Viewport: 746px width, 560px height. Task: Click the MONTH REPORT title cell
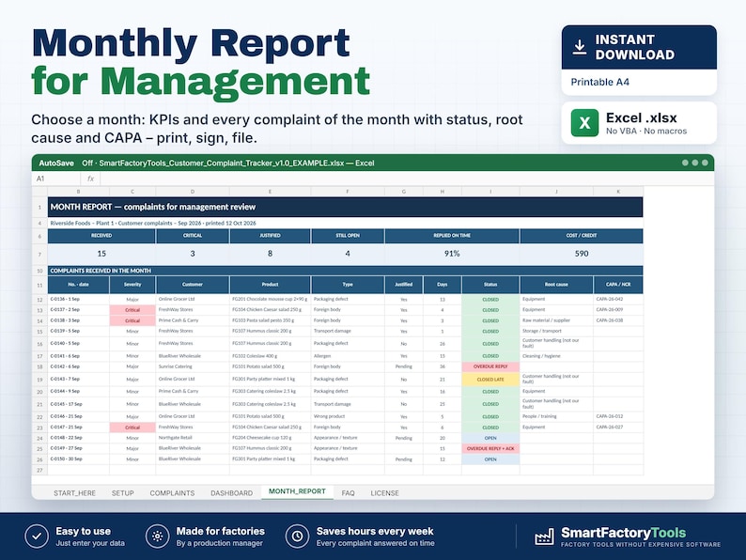tap(346, 207)
